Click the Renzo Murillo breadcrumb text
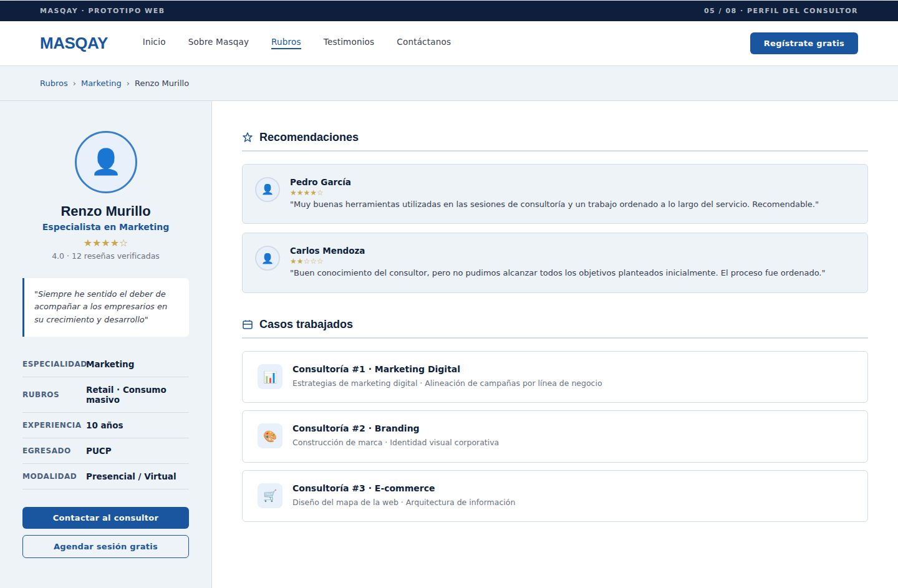The width and height of the screenshot is (898, 588). tap(162, 83)
